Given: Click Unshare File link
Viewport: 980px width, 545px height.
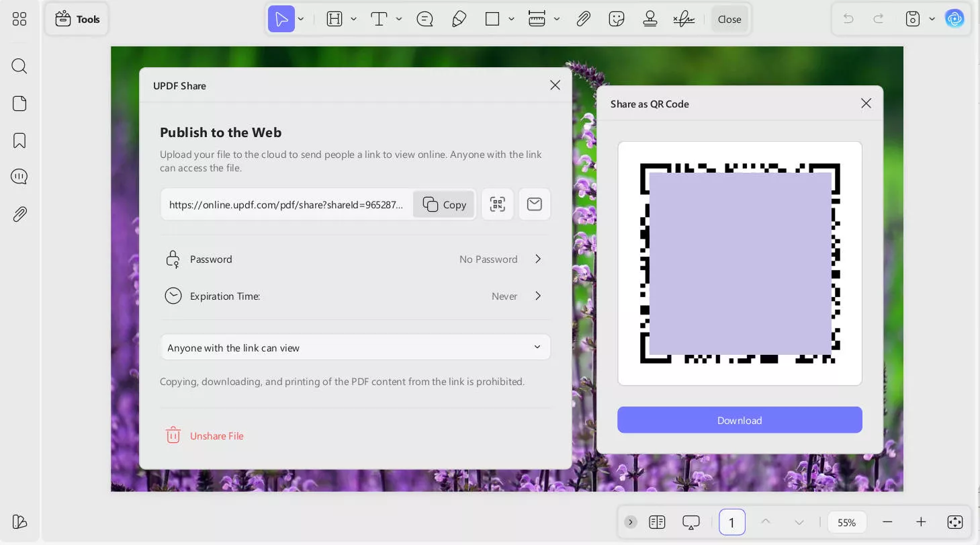Looking at the screenshot, I should click(x=216, y=435).
